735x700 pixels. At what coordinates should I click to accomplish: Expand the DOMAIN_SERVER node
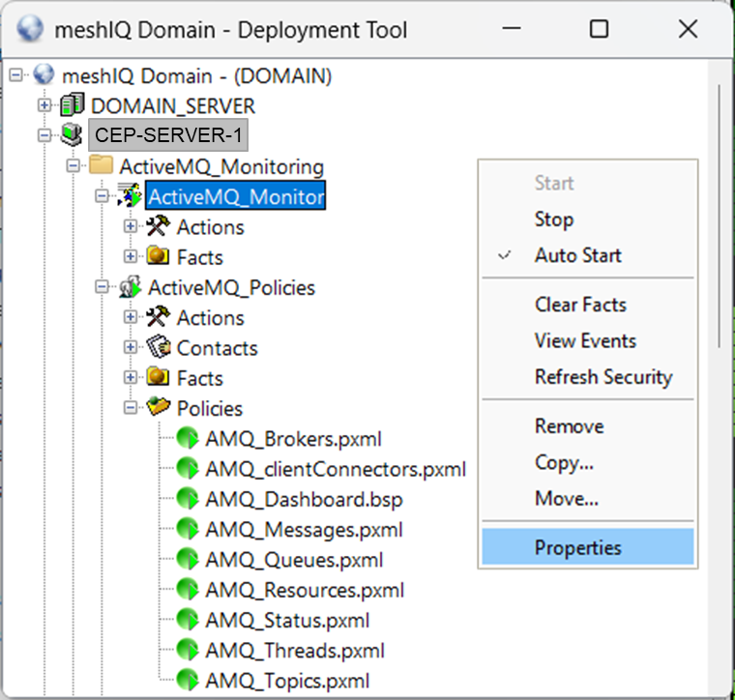(x=44, y=105)
